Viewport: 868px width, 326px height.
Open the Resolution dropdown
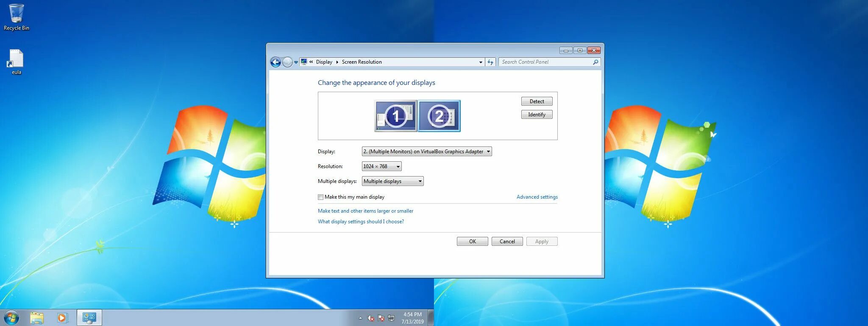pos(381,166)
